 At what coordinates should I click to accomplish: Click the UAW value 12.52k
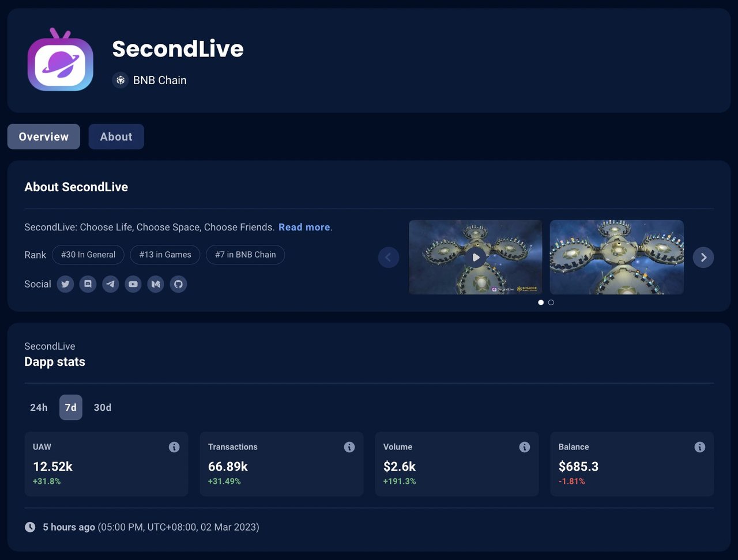click(52, 466)
